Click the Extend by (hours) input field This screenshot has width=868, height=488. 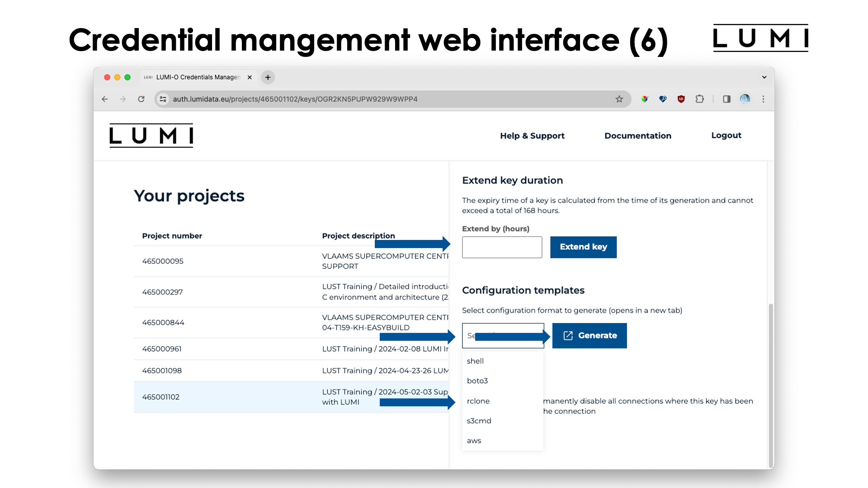[x=502, y=247]
